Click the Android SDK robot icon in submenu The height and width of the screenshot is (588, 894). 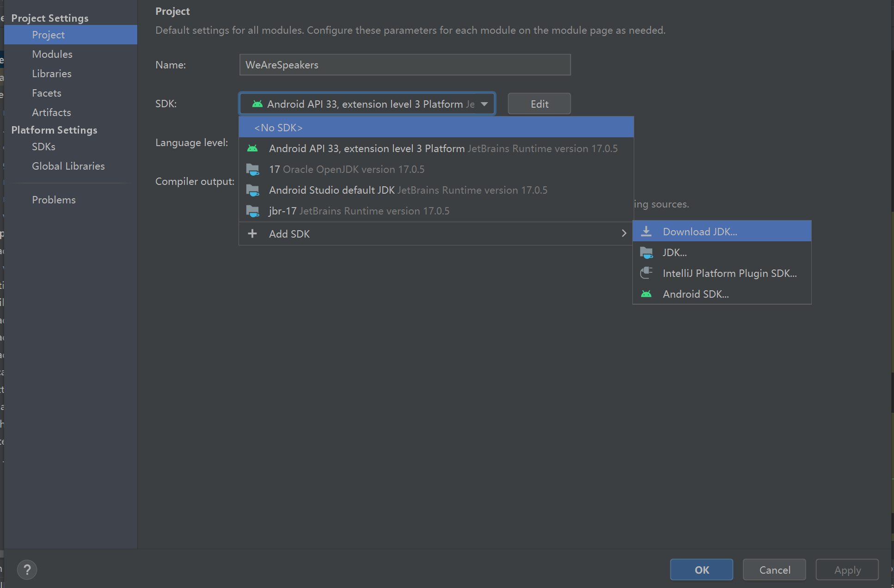(646, 294)
